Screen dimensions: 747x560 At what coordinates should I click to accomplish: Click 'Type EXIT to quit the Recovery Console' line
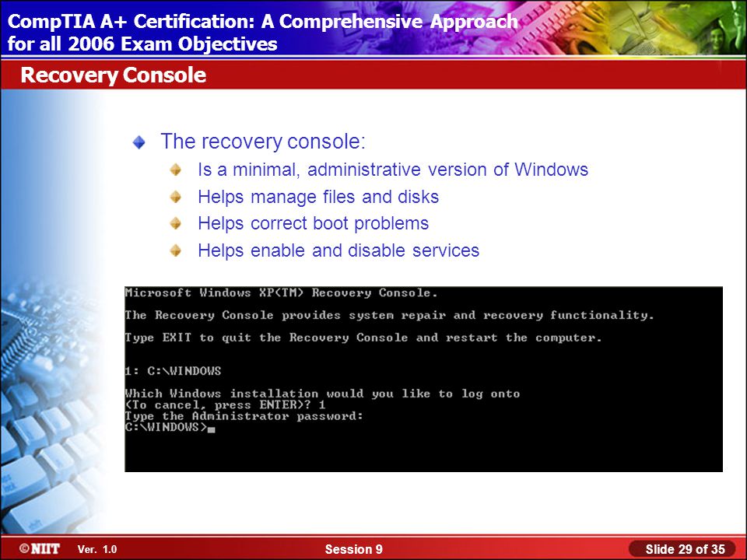click(363, 338)
